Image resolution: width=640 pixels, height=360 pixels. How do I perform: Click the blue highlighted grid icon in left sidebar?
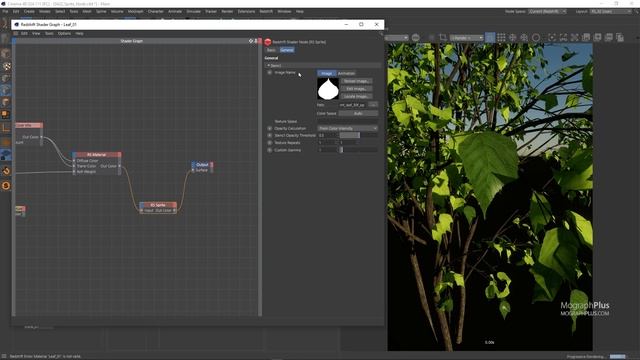[6, 155]
